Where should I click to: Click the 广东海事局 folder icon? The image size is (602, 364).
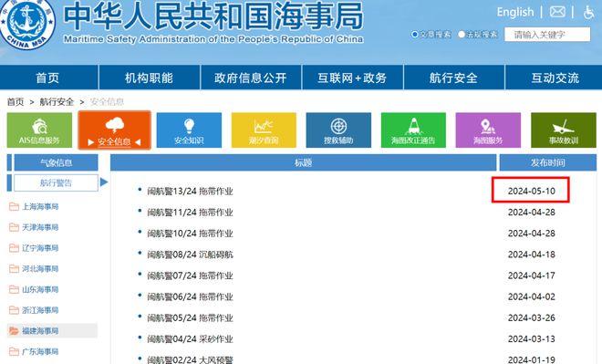click(x=14, y=352)
